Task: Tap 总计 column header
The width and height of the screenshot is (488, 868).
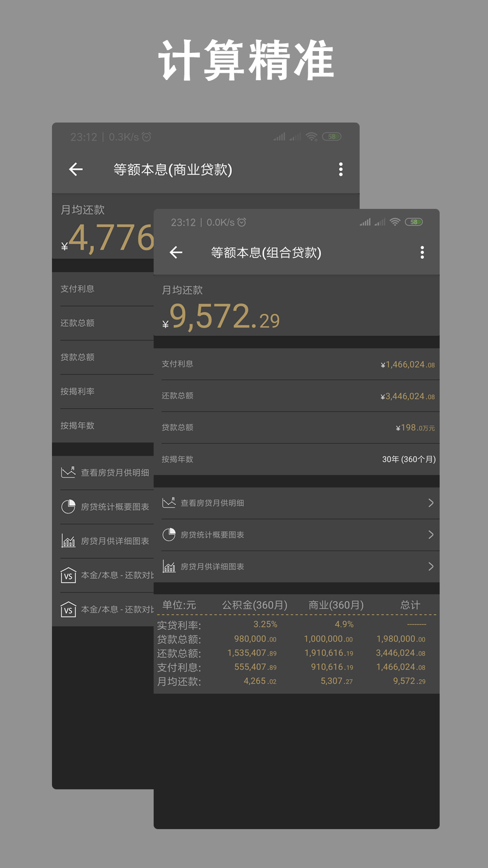Action: tap(410, 605)
